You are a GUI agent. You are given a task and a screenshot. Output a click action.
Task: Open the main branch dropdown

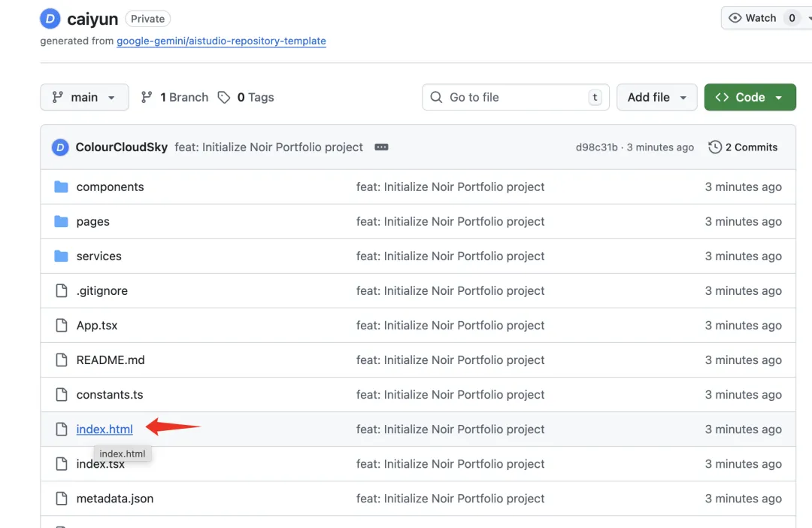click(83, 98)
